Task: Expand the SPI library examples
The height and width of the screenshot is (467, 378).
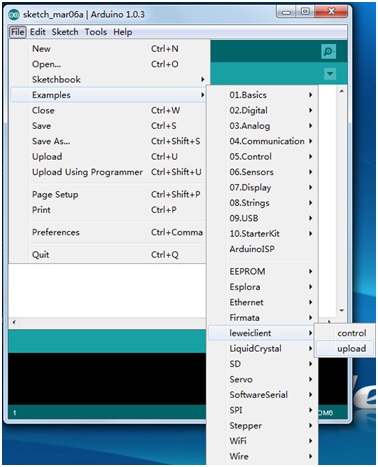Action: pyautogui.click(x=262, y=410)
